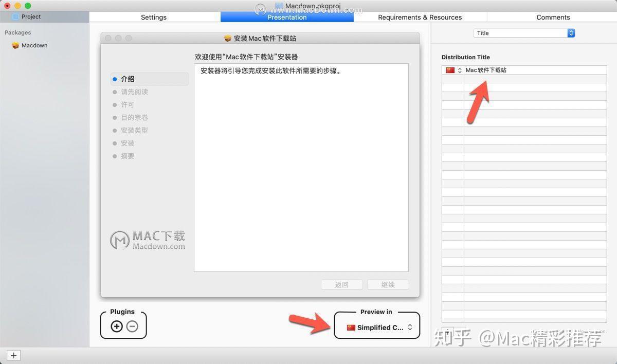
Task: Select the Macdown package in the Packages sidebar
Action: pyautogui.click(x=34, y=45)
